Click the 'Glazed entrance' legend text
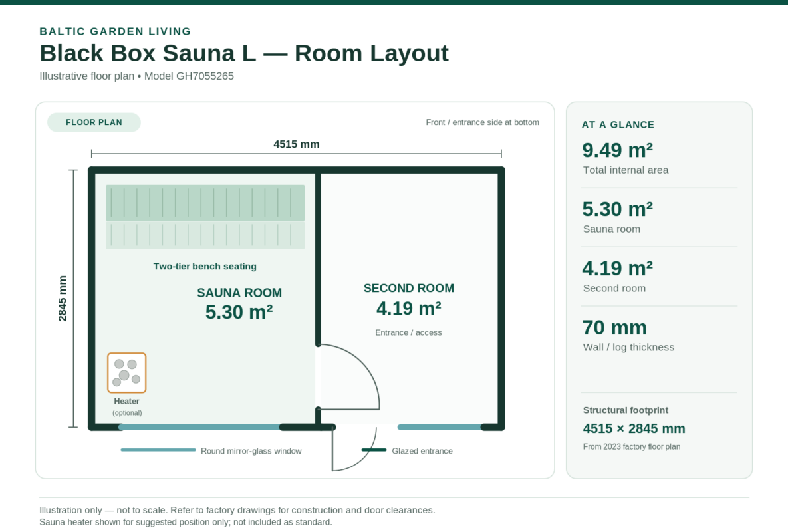The height and width of the screenshot is (532, 788). pyautogui.click(x=422, y=451)
